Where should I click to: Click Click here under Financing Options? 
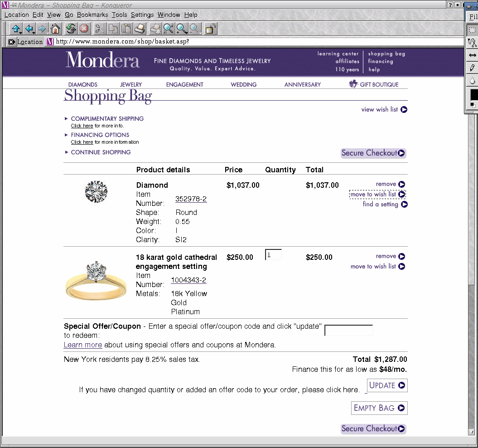(x=82, y=142)
